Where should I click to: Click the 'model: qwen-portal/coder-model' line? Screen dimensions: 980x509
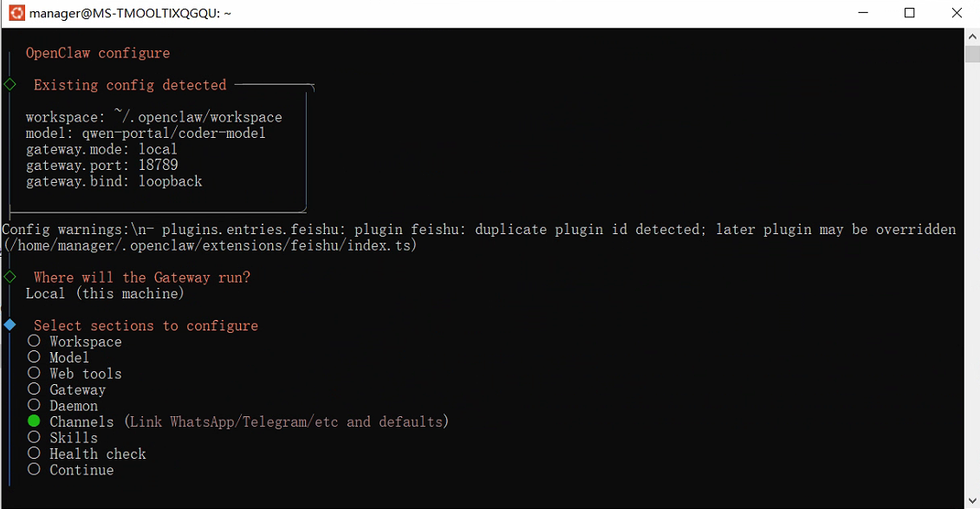(146, 134)
